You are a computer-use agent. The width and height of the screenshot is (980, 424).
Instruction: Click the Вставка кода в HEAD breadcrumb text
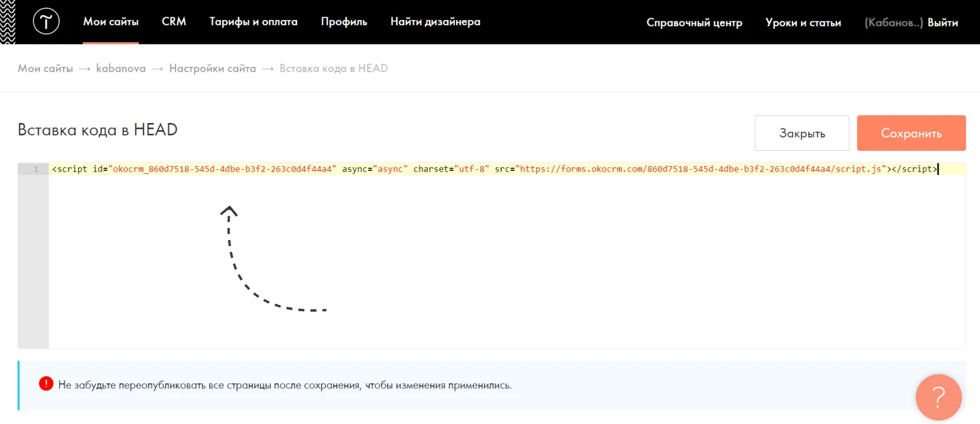pyautogui.click(x=334, y=68)
